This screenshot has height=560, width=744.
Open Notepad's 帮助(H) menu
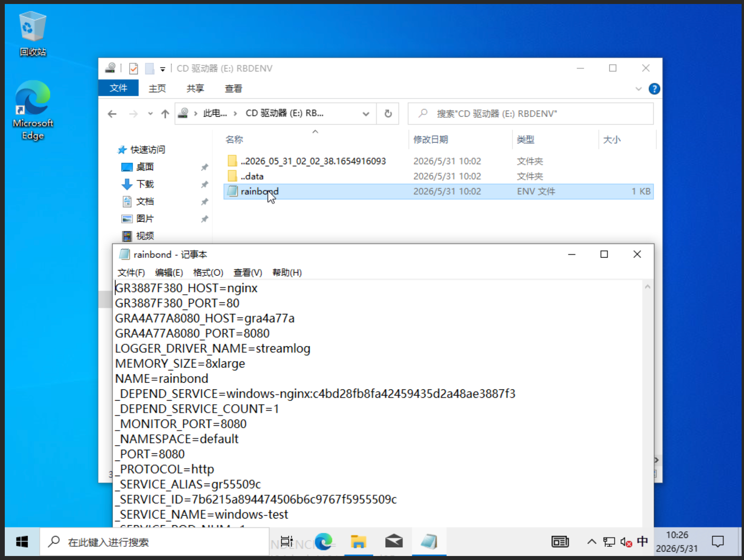(x=287, y=272)
